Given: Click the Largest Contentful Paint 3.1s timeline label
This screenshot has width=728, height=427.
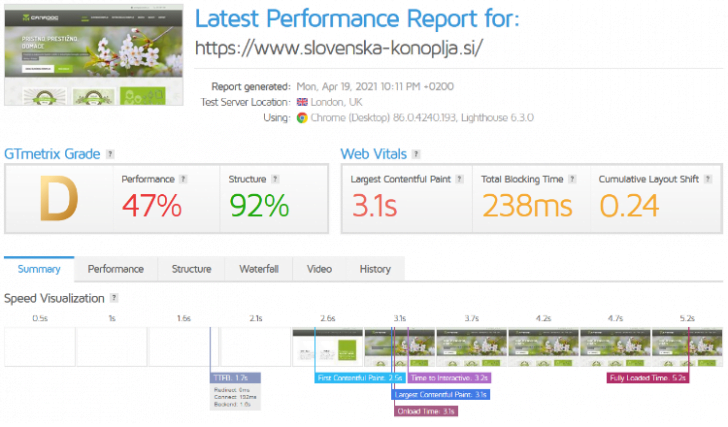Looking at the screenshot, I should tap(441, 395).
